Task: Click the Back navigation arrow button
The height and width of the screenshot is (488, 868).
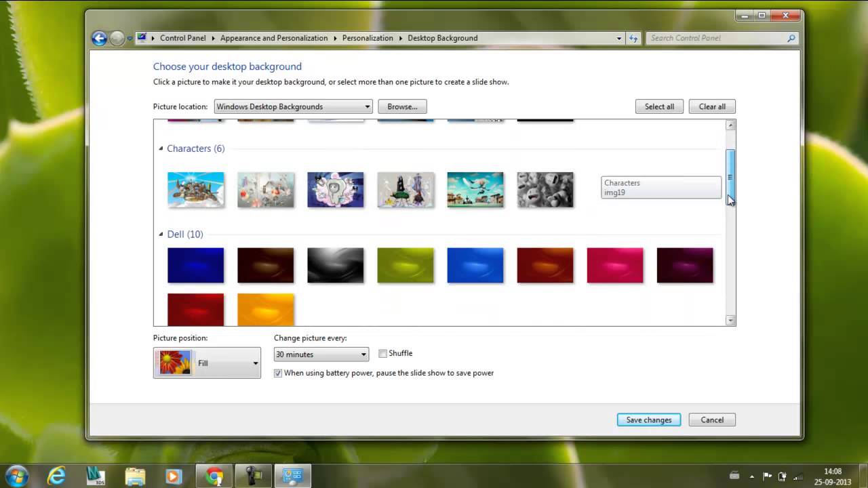Action: coord(99,39)
